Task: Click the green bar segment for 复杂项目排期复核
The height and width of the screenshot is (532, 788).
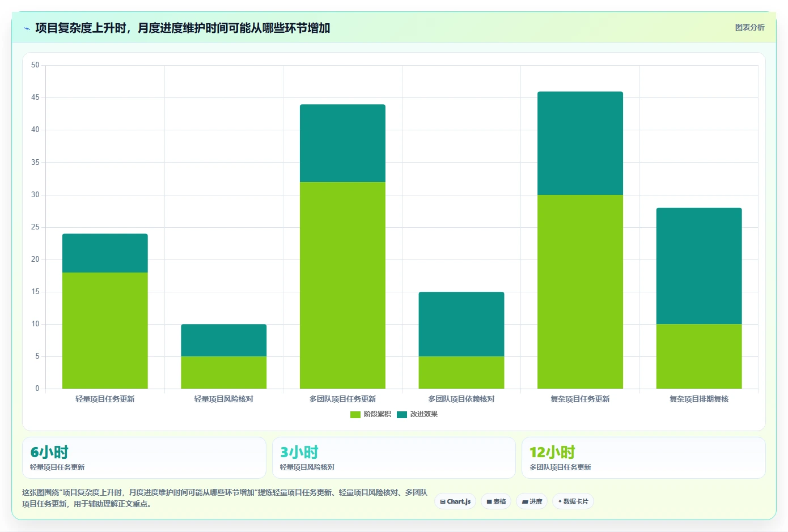Action: 699,356
